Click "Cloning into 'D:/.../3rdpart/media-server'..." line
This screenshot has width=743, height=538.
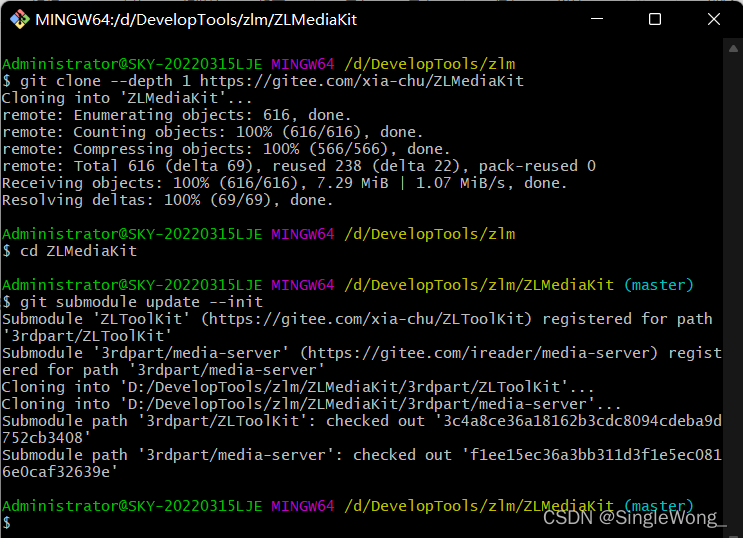tap(312, 404)
